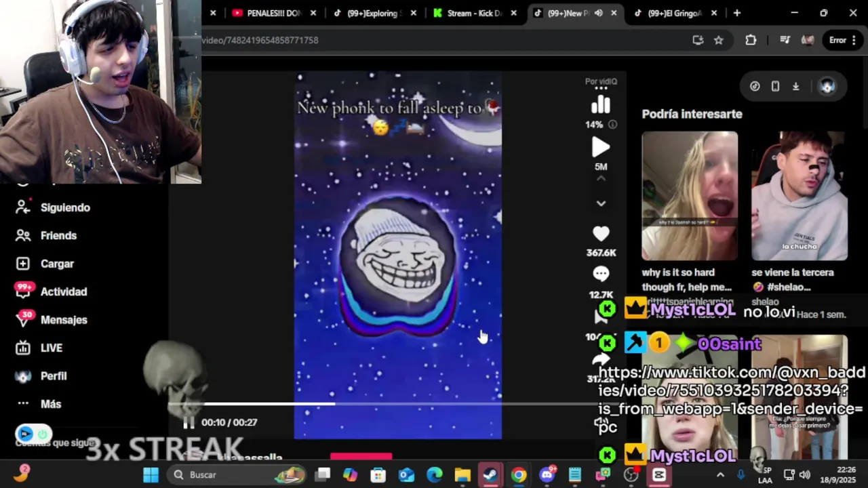The image size is (868, 488).
Task: Open CapCut on taskbar
Action: (x=659, y=474)
